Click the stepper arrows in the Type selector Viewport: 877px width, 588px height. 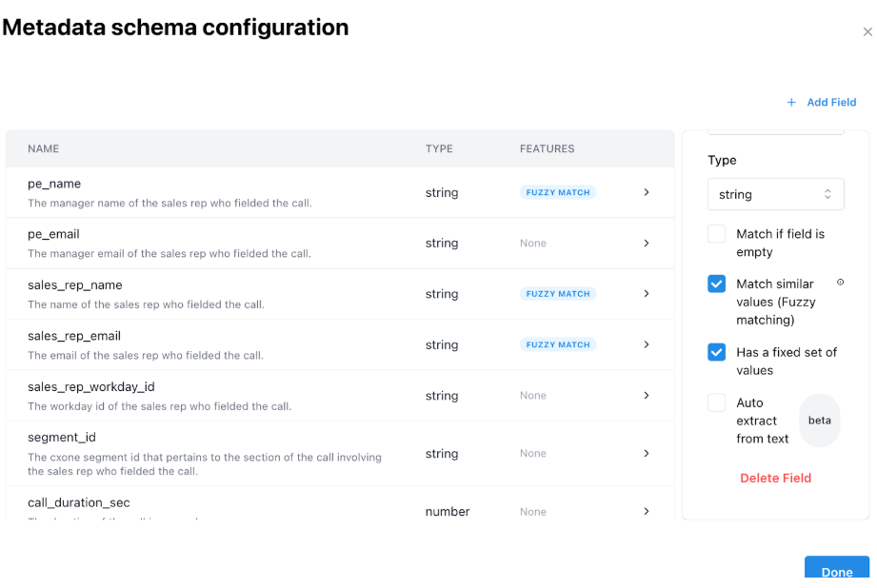[829, 194]
